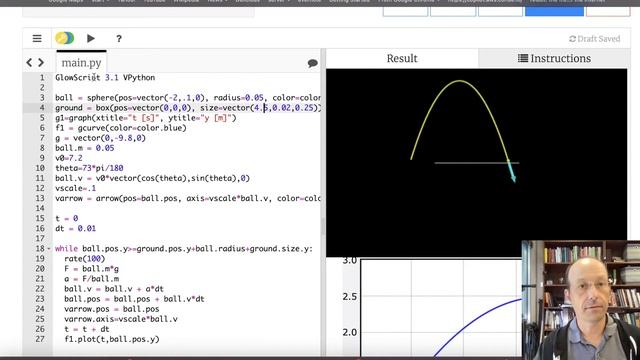This screenshot has height=360, width=640.
Task: Click line 10 theta=73*pi/180
Action: pos(89,168)
